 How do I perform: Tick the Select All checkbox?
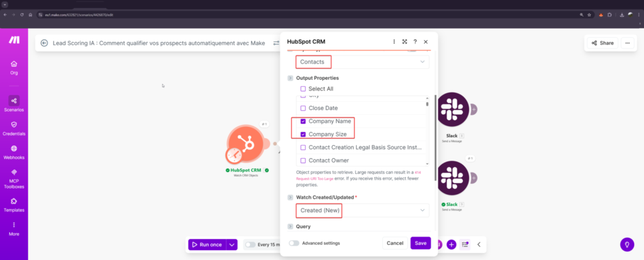point(303,89)
